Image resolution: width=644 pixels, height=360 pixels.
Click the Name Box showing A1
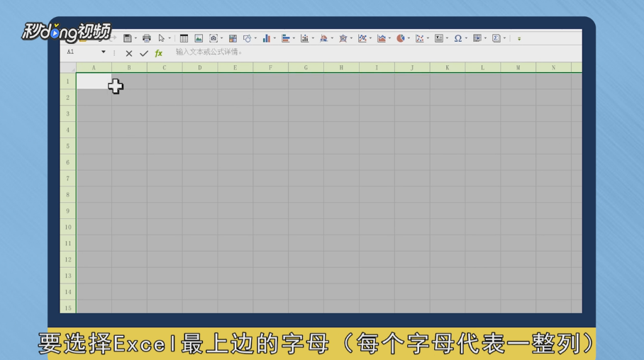point(82,52)
